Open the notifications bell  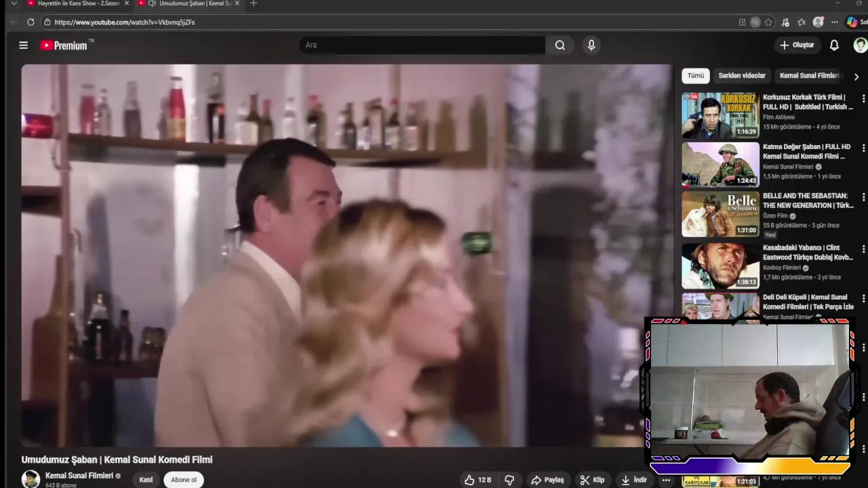tap(834, 45)
